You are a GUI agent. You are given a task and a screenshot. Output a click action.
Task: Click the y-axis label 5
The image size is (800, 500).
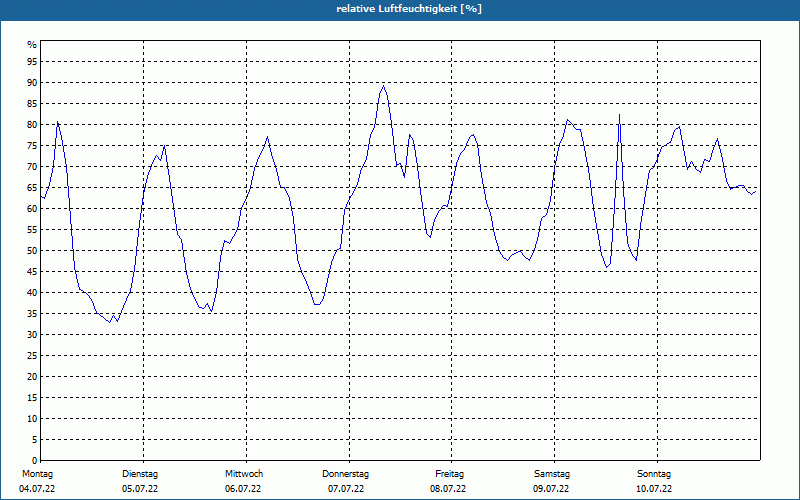tap(35, 440)
